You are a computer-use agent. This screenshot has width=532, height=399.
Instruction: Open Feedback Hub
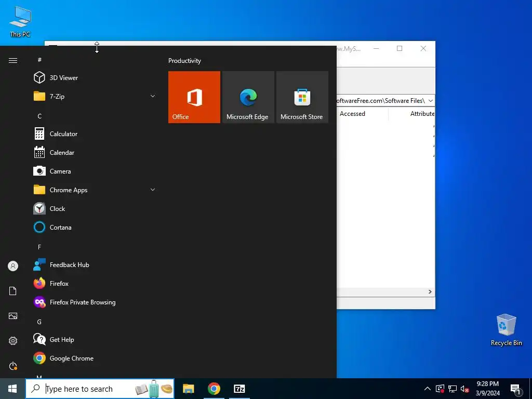coord(95,264)
